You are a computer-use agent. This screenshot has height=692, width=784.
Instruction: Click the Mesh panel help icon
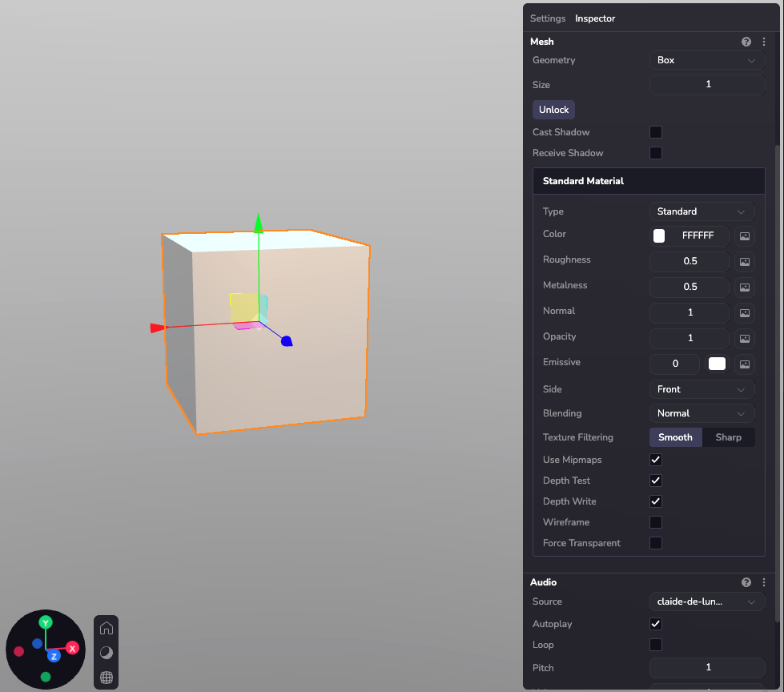(x=746, y=42)
